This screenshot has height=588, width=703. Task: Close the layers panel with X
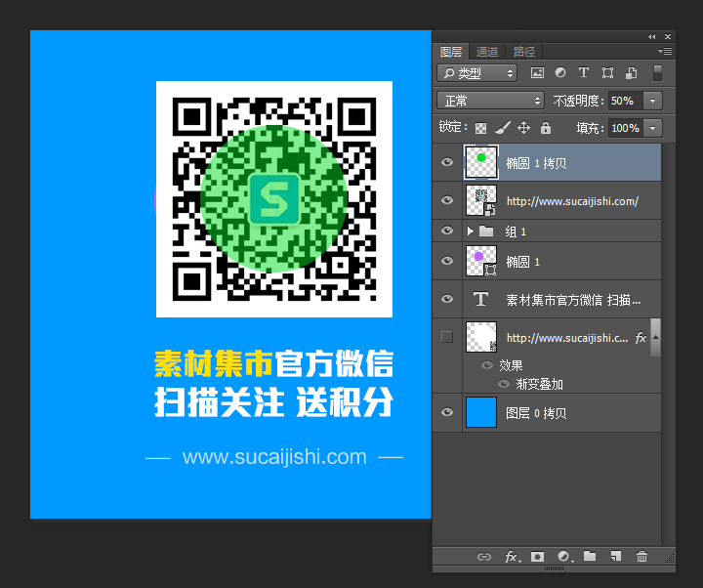click(x=668, y=37)
